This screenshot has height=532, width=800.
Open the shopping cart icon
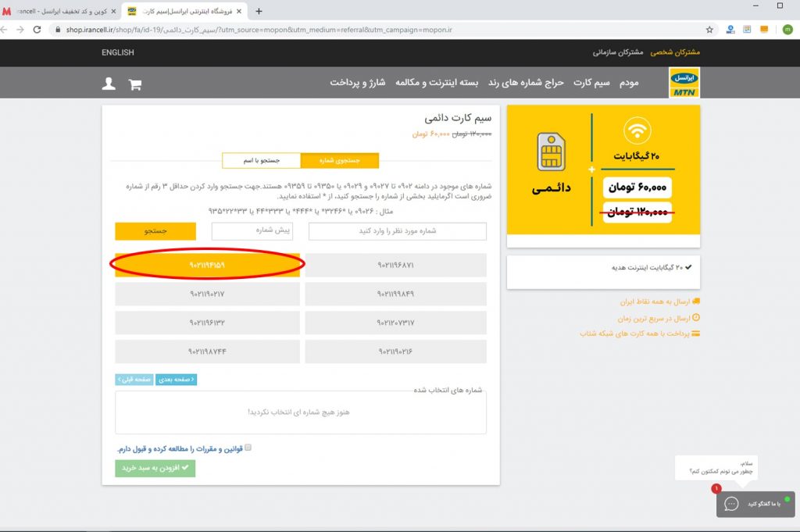pos(134,84)
